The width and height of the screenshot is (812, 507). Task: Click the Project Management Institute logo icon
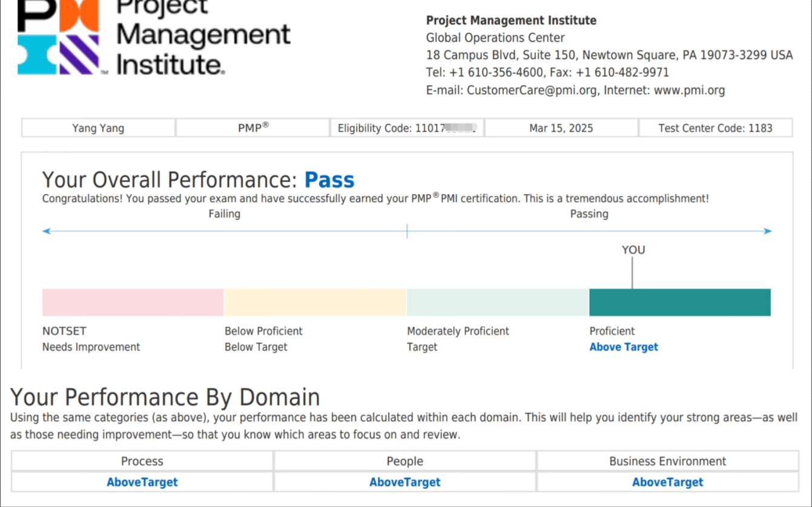(x=58, y=38)
